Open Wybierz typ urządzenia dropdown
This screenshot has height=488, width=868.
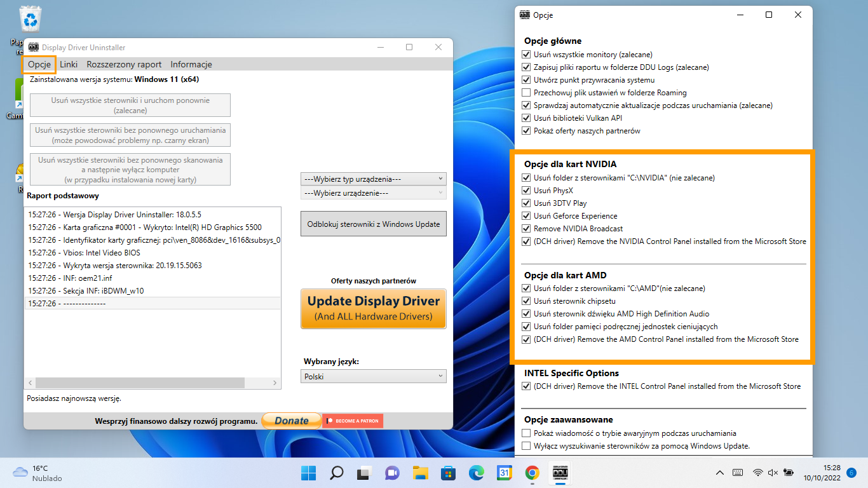374,179
